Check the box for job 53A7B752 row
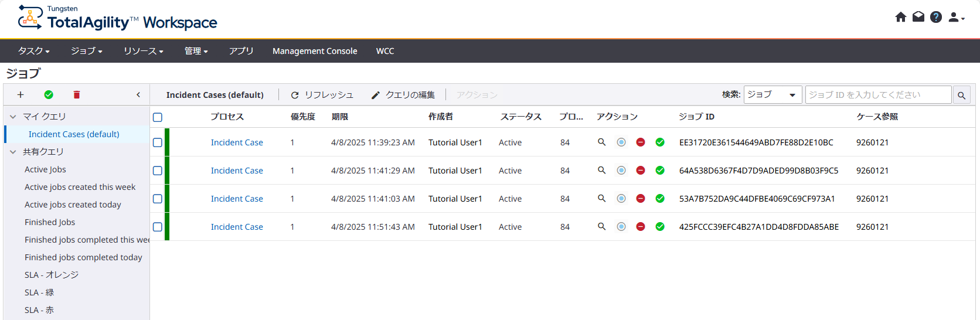Viewport: 980px width, 320px height. pyautogui.click(x=157, y=199)
